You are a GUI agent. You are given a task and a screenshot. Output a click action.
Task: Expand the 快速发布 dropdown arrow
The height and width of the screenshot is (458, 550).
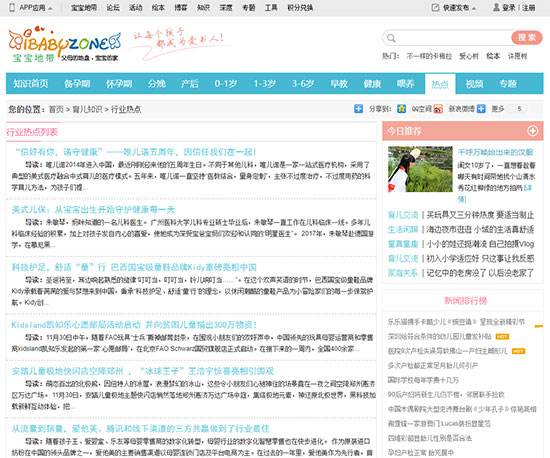tap(474, 8)
